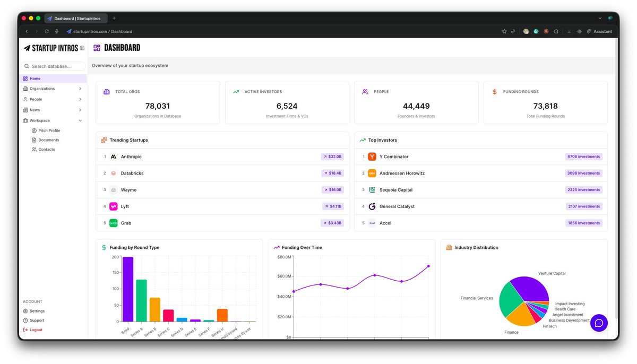The image size is (637, 364).
Task: Click the Accel logo icon
Action: click(x=372, y=223)
